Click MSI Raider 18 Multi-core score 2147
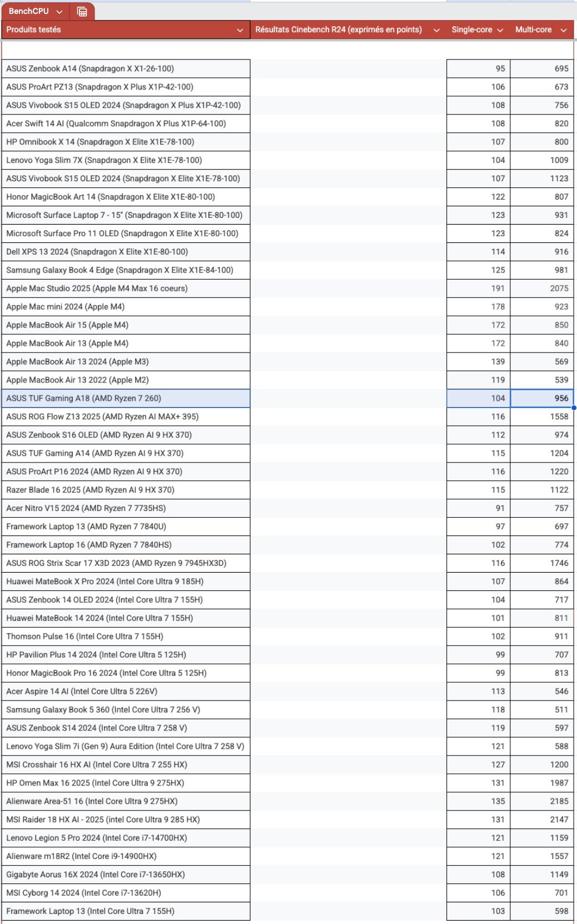 542,820
